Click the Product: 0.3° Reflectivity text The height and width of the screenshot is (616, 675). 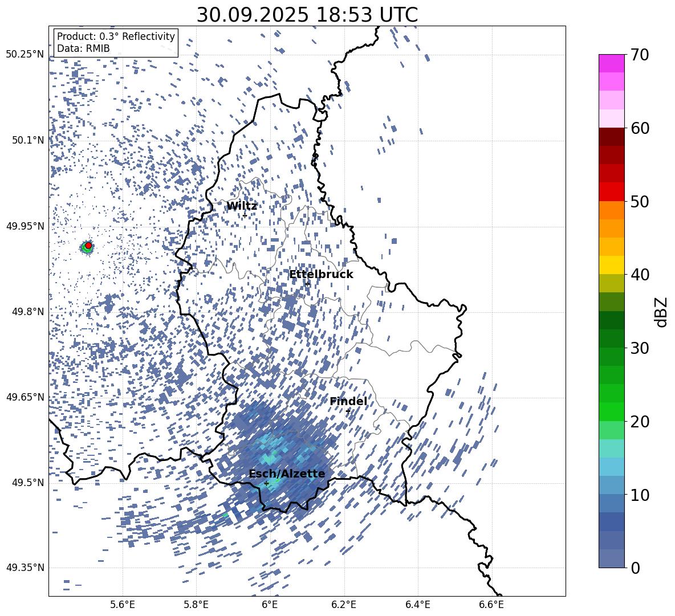[x=116, y=36]
